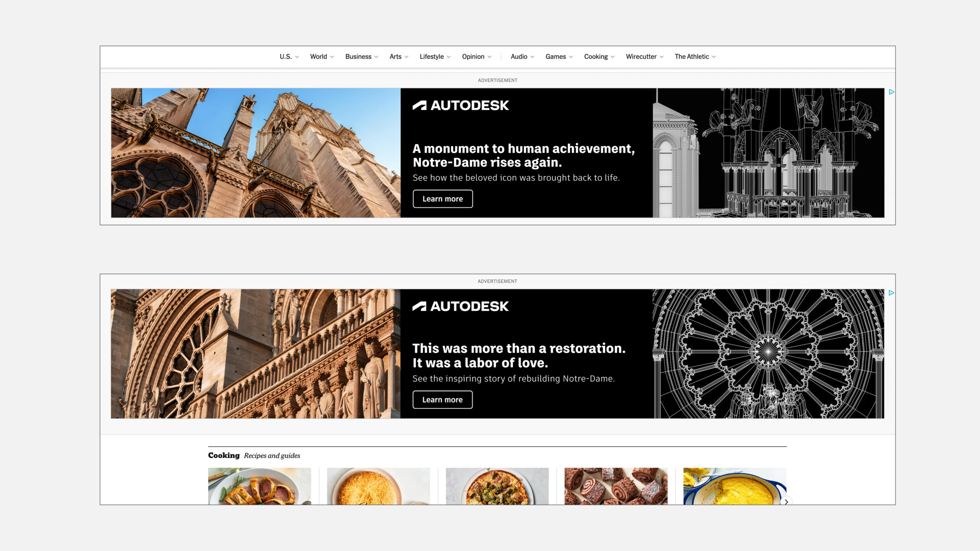Open the Games navigation item
Viewport: 980px width, 551px height.
pyautogui.click(x=555, y=57)
